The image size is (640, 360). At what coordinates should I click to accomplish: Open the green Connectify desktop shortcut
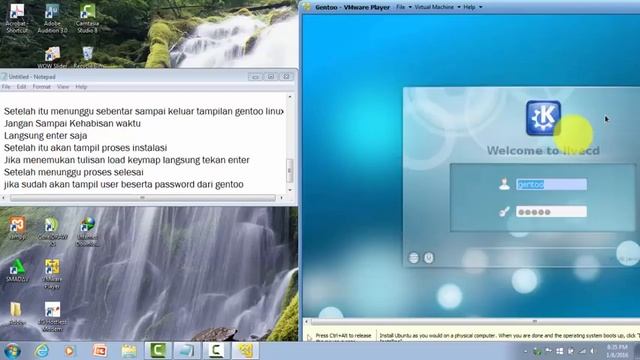coord(52,231)
